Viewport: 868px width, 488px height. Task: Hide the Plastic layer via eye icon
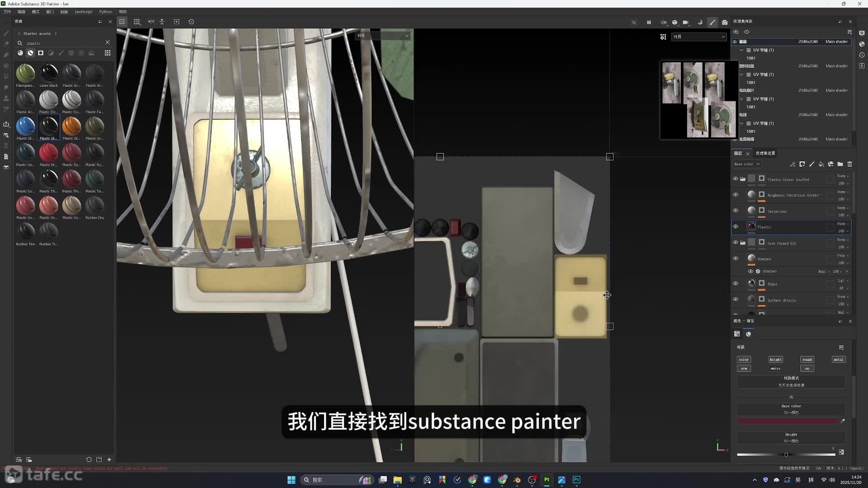[x=736, y=226]
